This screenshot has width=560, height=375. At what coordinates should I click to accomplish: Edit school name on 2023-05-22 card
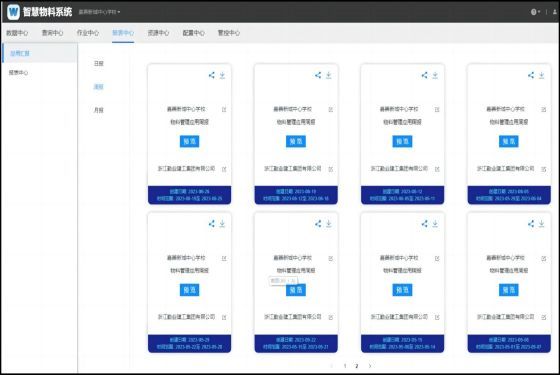pos(330,258)
